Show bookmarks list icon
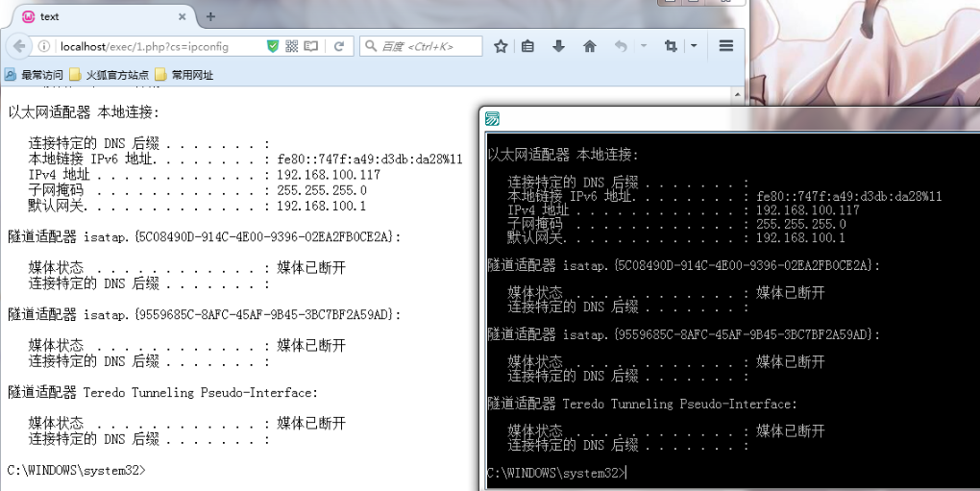 click(x=527, y=46)
